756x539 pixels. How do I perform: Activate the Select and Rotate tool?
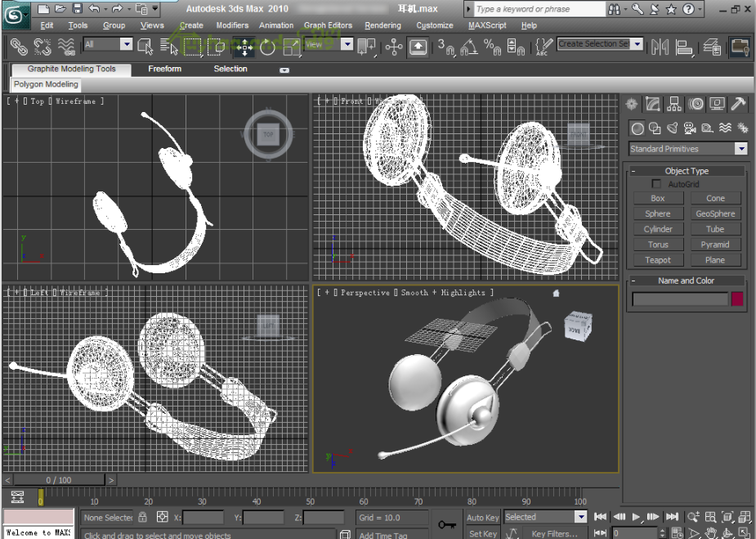[267, 47]
